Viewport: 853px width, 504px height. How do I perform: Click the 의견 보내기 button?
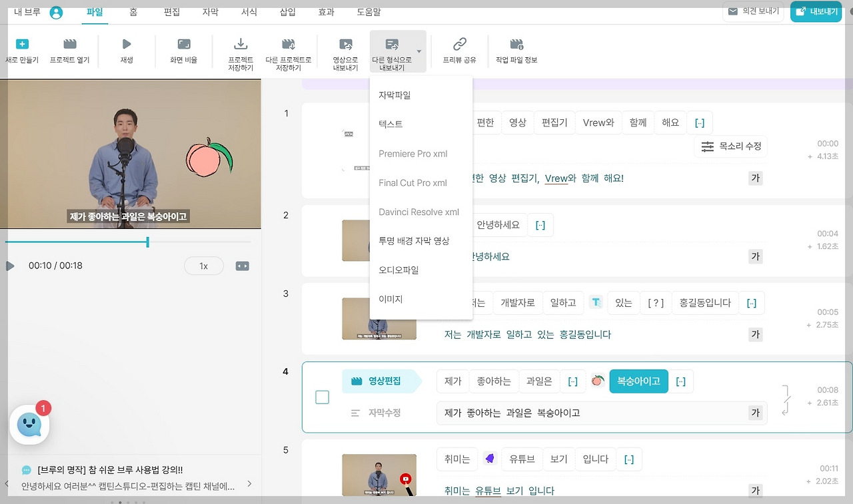point(753,11)
